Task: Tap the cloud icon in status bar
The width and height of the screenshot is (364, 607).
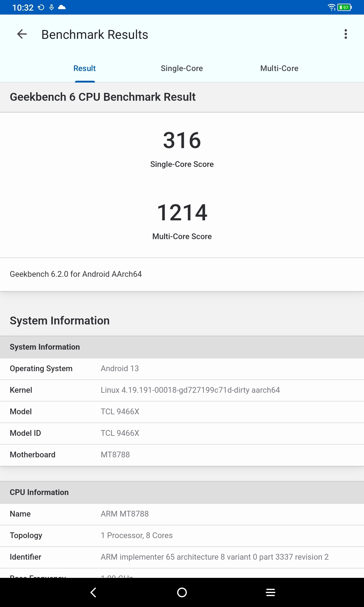Action: click(62, 7)
